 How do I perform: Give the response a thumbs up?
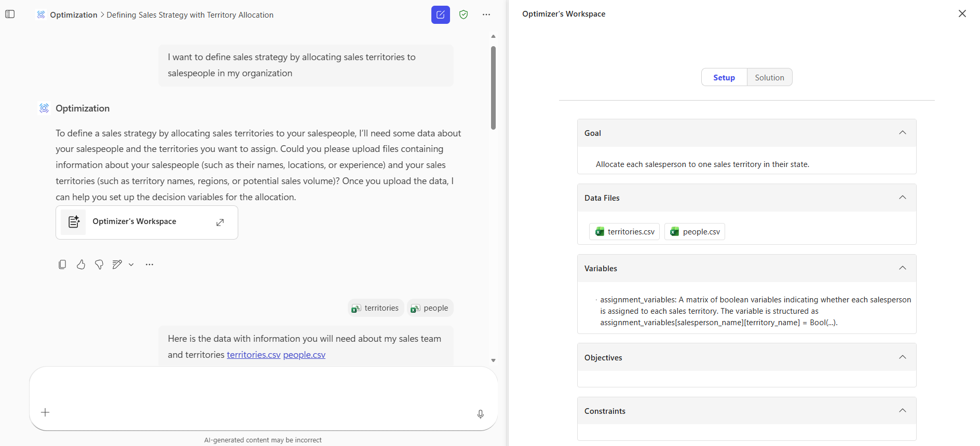[x=81, y=264]
